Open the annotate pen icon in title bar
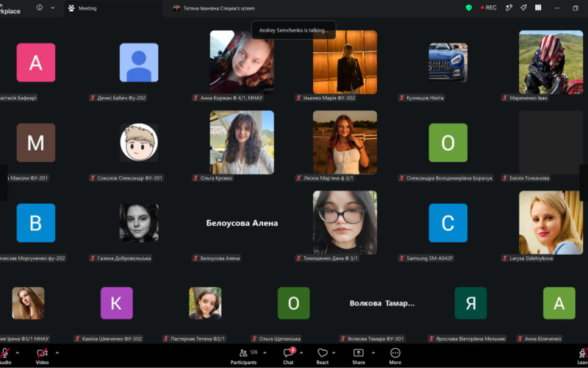The image size is (588, 368). pos(509,7)
